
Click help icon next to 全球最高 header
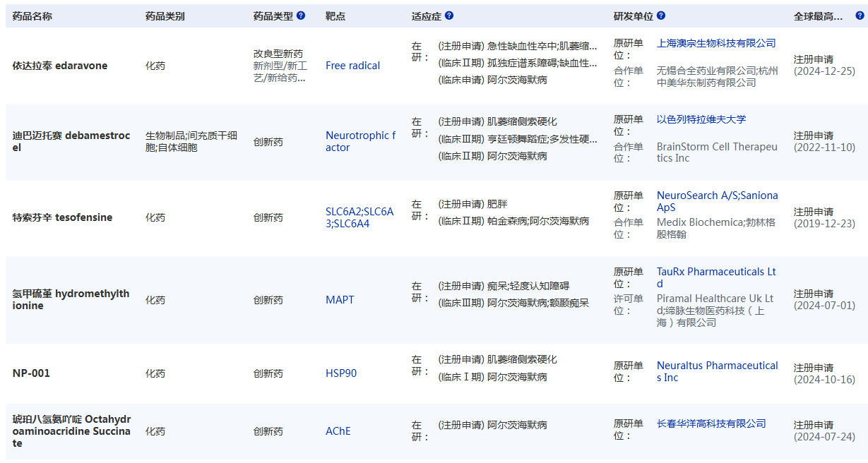(x=859, y=16)
